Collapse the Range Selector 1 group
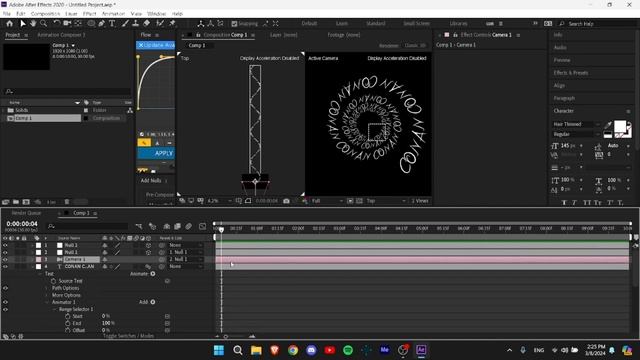The height and width of the screenshot is (360, 640). [54, 309]
